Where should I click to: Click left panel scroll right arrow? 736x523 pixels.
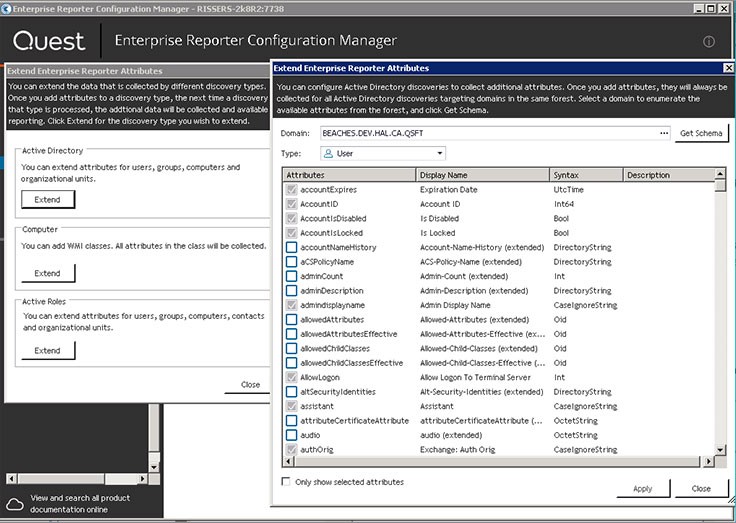click(x=143, y=479)
